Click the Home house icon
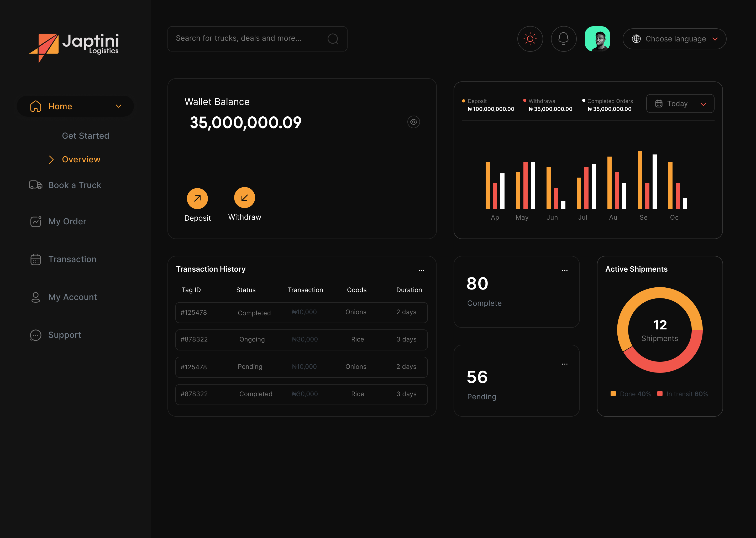This screenshot has height=538, width=756. click(36, 106)
